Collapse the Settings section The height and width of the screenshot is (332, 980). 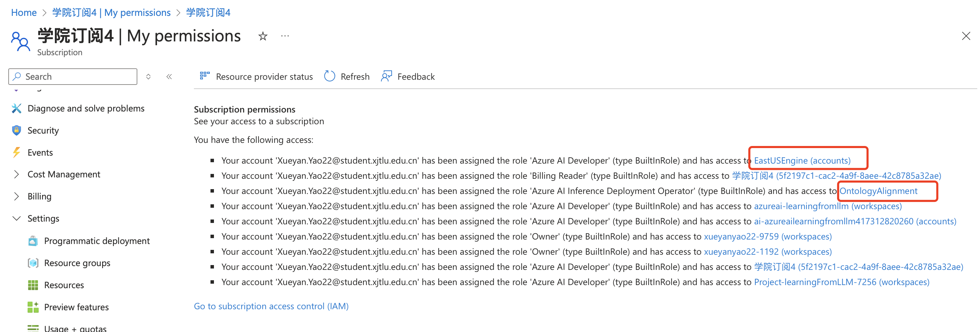16,218
